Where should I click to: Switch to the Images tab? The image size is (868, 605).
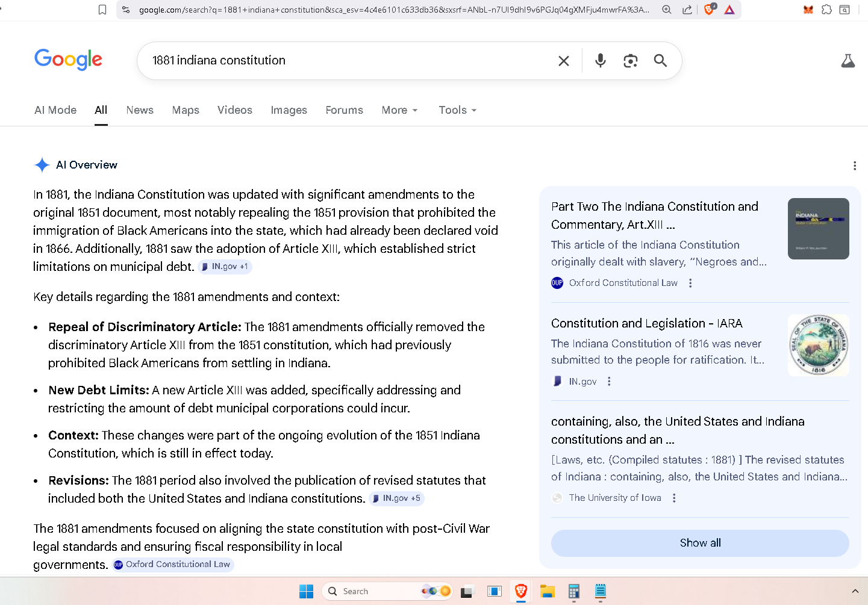click(x=289, y=110)
